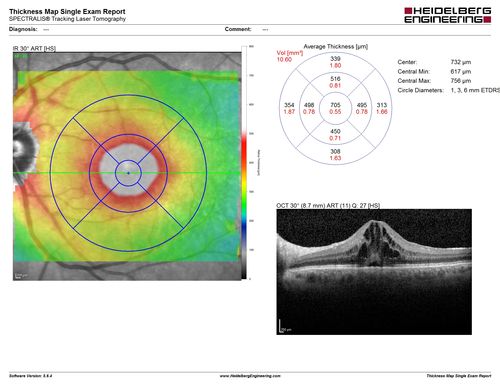The image size is (500, 386).
Task: Click the "Circle Diameters:" label
Action: (x=421, y=90)
